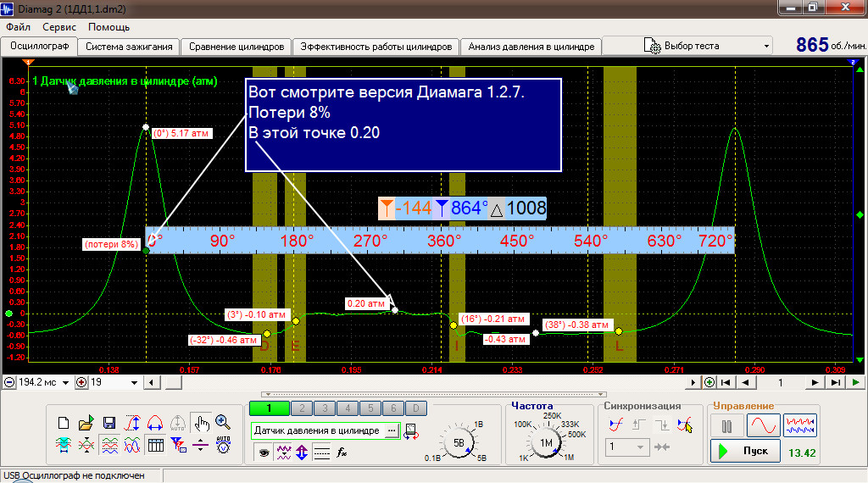Select rising-edge analog sync trigger icon

615,425
